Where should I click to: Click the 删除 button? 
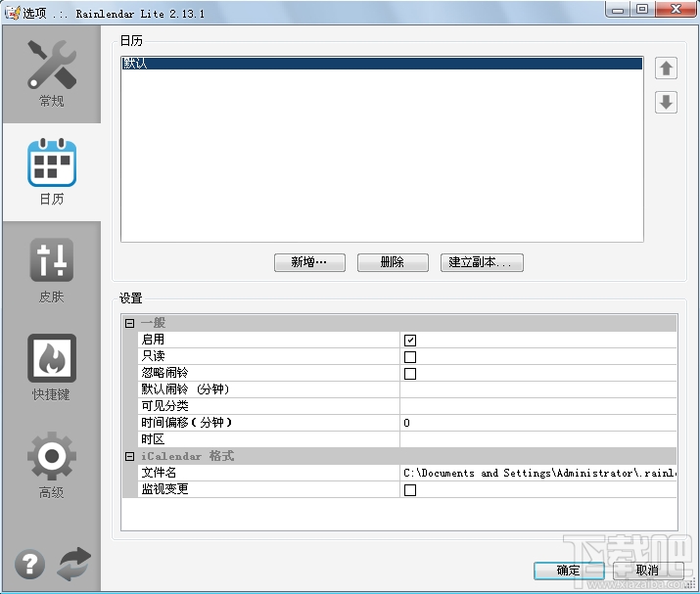pyautogui.click(x=393, y=262)
